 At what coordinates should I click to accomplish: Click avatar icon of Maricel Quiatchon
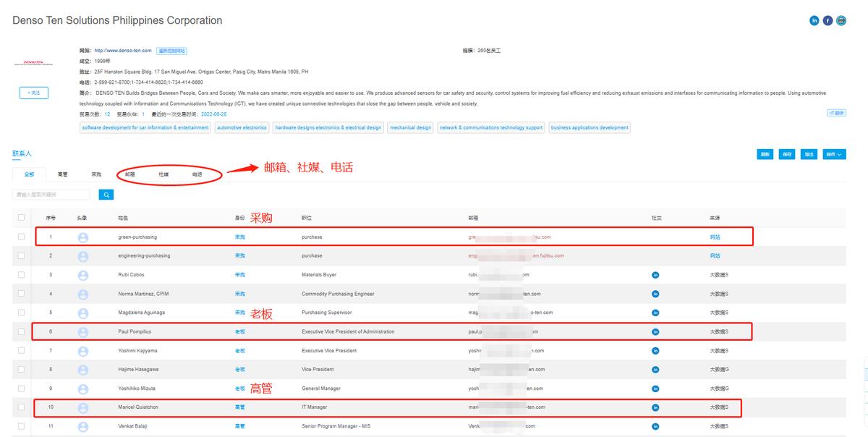click(83, 407)
